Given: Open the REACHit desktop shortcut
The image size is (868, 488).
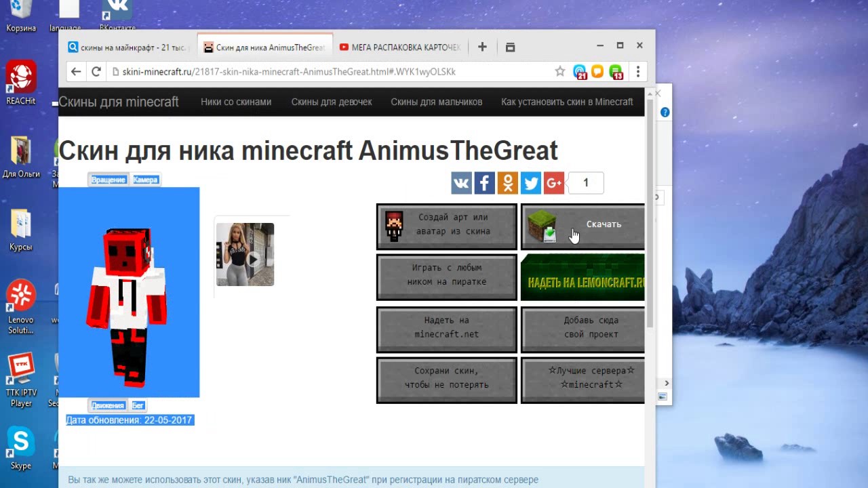Looking at the screenshot, I should [x=21, y=83].
